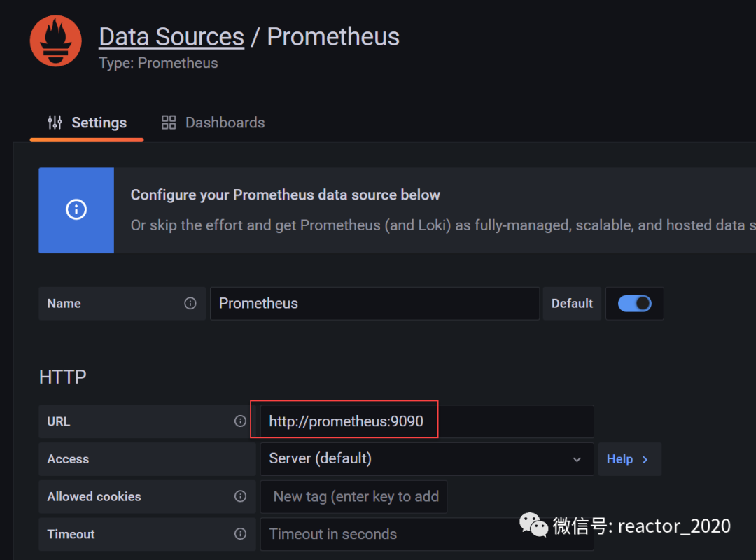Click the chevron arrow of Access dropdown
This screenshot has height=560, width=756.
point(577,460)
